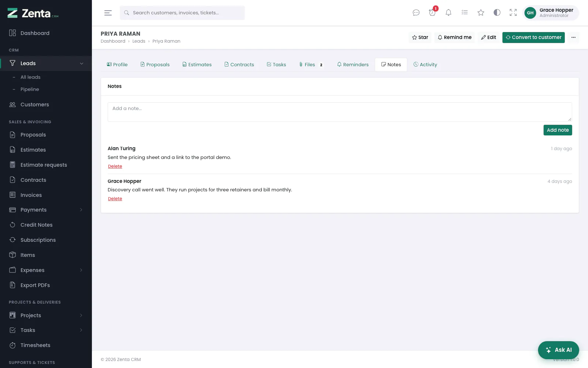View the Activity tab
This screenshot has height=368, width=588.
(x=425, y=64)
